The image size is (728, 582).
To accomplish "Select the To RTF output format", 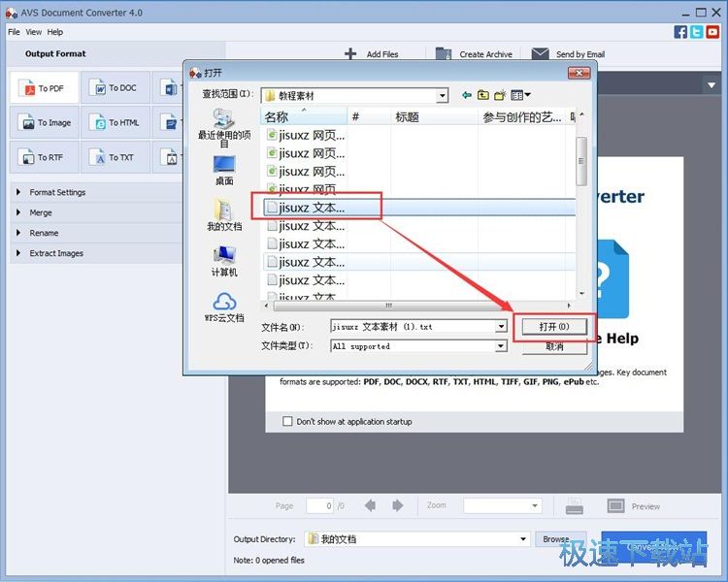I will (x=44, y=157).
